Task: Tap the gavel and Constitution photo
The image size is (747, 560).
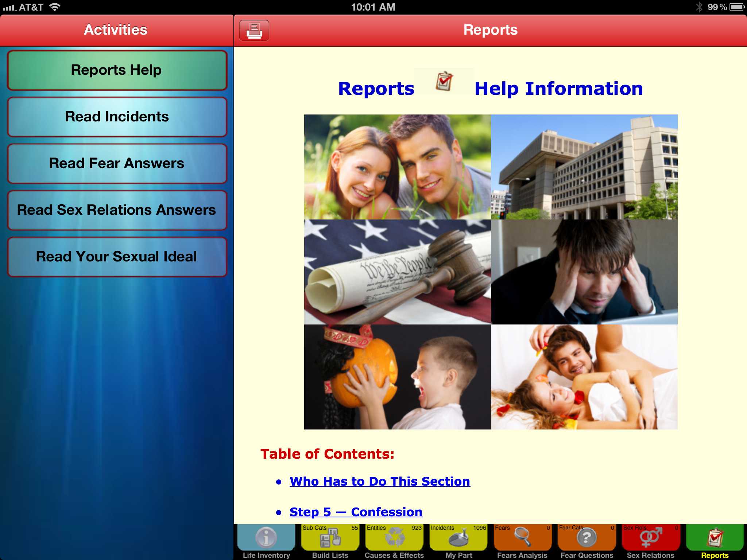Action: pos(397,272)
